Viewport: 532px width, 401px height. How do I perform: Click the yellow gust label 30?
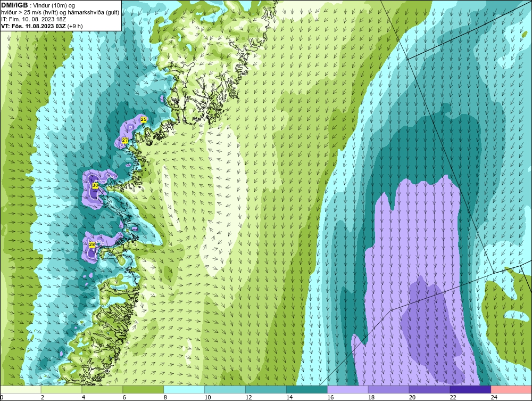point(95,185)
